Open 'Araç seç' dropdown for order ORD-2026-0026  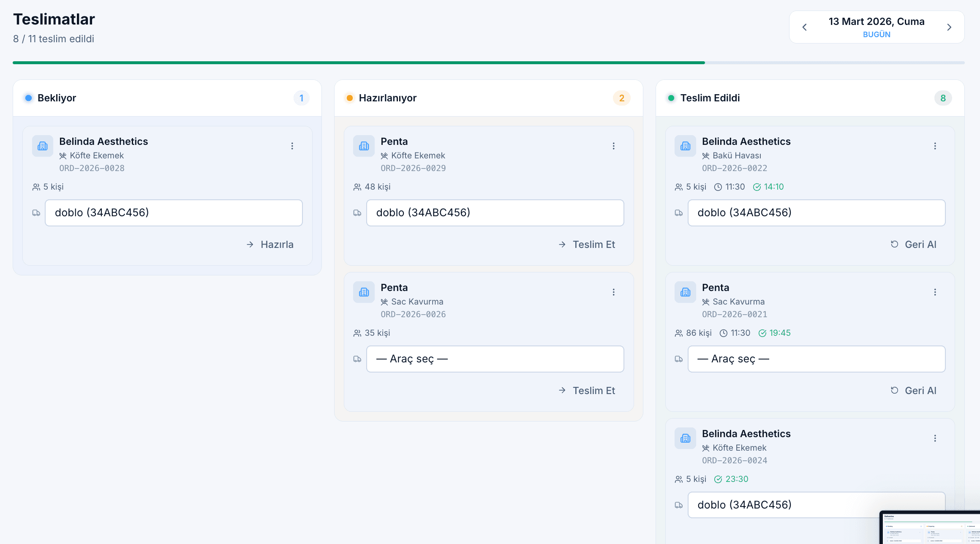coord(495,359)
